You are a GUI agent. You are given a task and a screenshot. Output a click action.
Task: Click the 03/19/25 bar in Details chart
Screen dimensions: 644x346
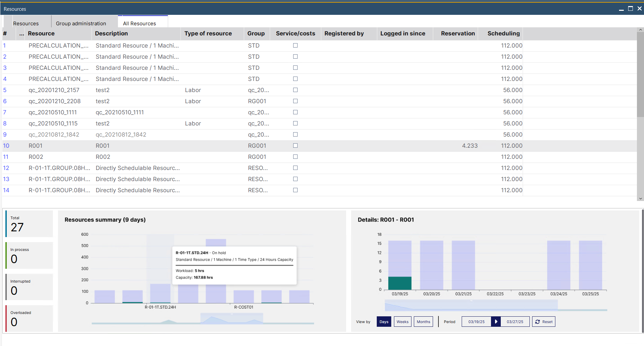pyautogui.click(x=400, y=265)
